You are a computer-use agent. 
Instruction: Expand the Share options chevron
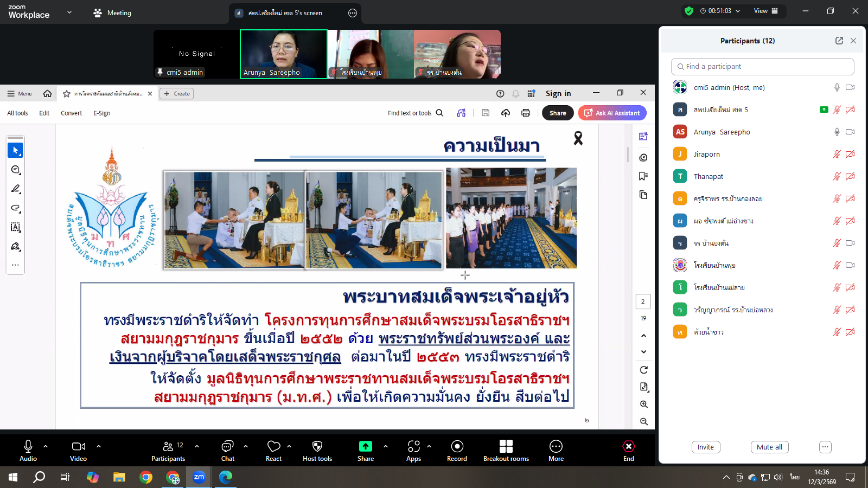(x=386, y=446)
